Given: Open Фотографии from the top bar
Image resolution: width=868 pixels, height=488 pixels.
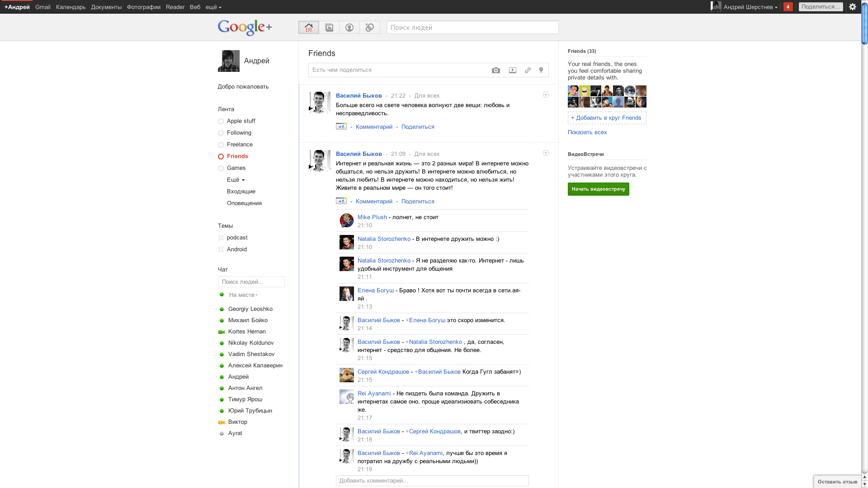Looking at the screenshot, I should click(144, 7).
